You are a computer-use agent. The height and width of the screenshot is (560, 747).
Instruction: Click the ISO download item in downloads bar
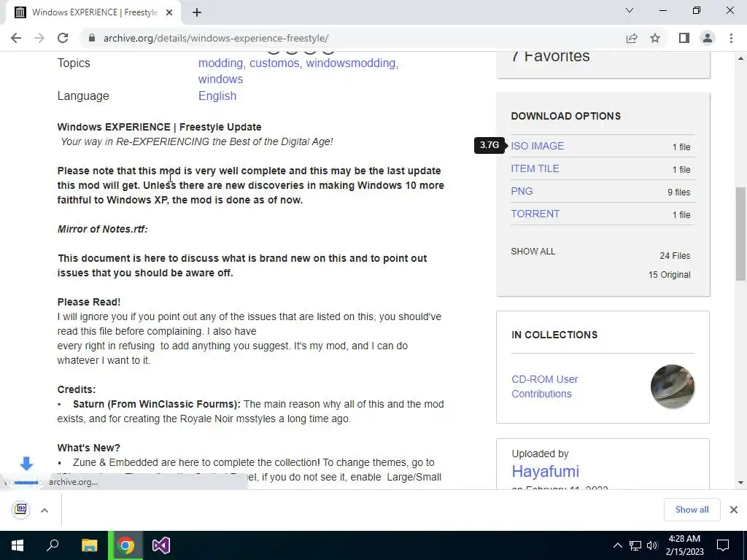click(x=21, y=510)
